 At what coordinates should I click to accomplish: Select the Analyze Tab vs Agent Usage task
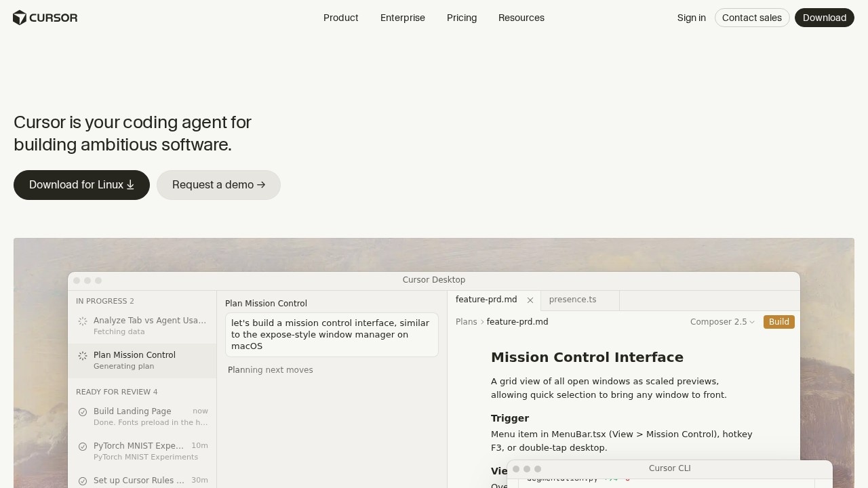tap(142, 325)
